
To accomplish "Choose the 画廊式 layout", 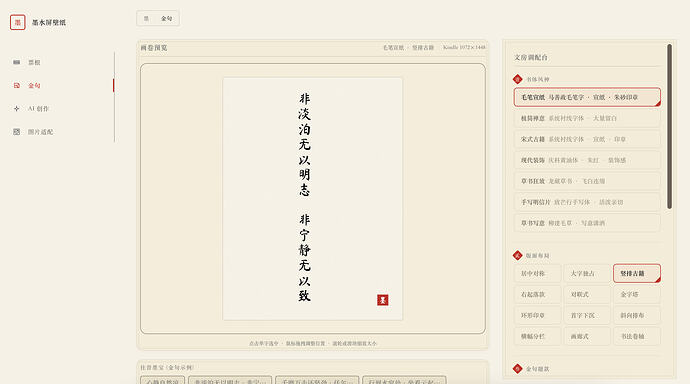I will pos(587,336).
